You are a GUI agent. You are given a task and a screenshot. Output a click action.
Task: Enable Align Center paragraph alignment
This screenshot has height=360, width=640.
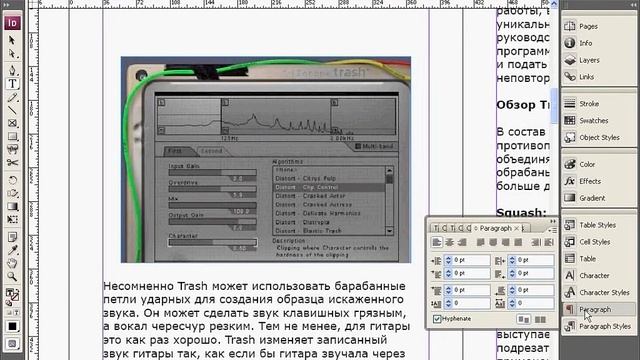(x=449, y=242)
